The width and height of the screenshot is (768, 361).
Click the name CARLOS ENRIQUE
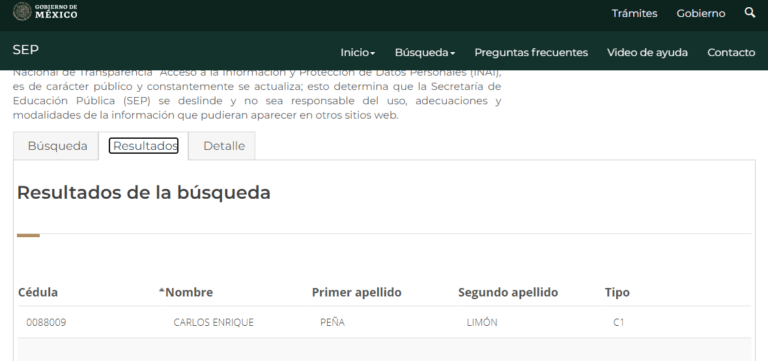[x=214, y=322]
